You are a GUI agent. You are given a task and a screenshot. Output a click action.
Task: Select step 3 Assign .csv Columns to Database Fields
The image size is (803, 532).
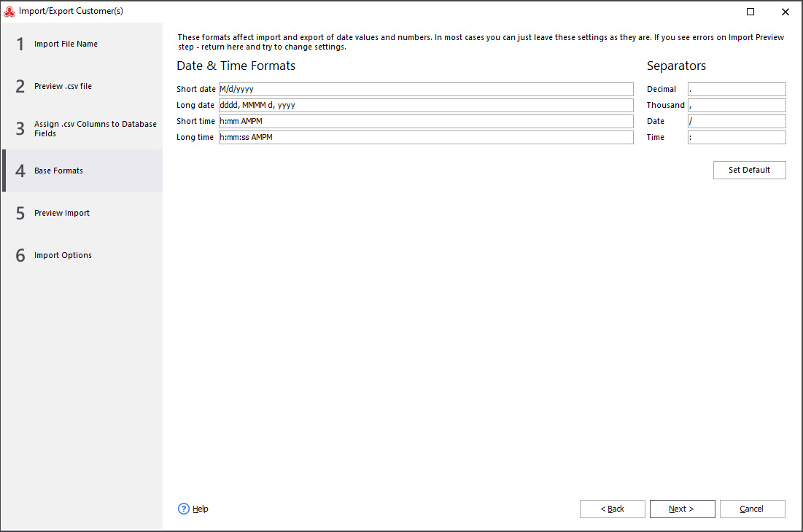[x=82, y=128]
